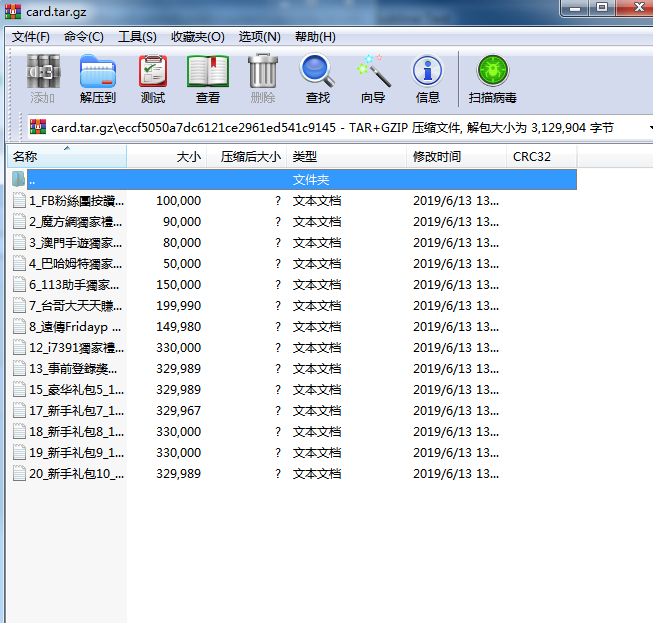Select the file 17_新手礼包7_1
The height and width of the screenshot is (623, 653).
click(76, 411)
